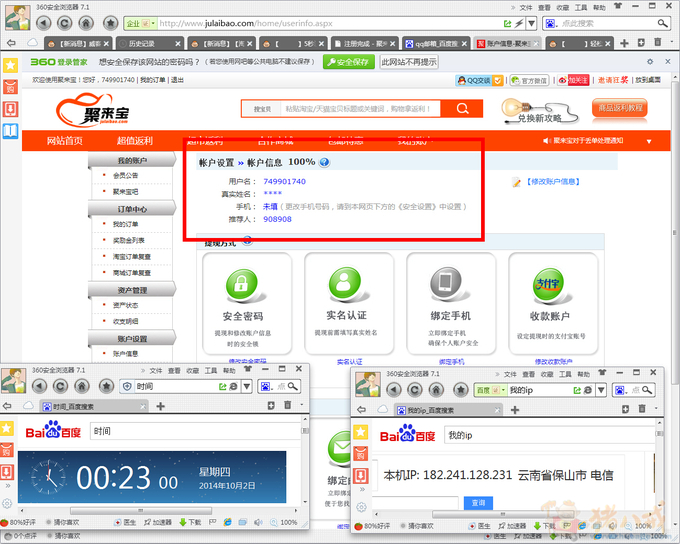This screenshot has width=680, height=544.
Task: Click the green 安全保存 button
Action: (x=349, y=62)
